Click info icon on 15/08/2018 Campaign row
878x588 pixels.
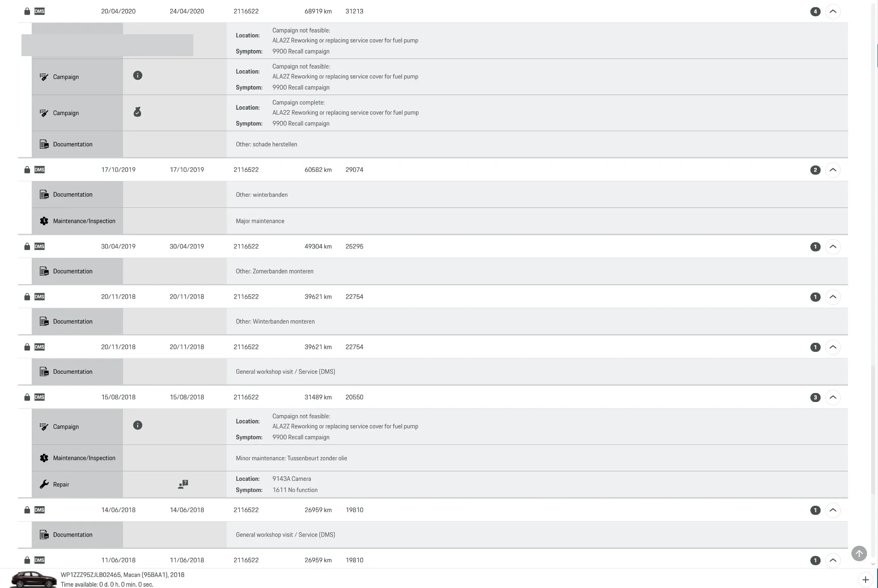[x=137, y=426]
